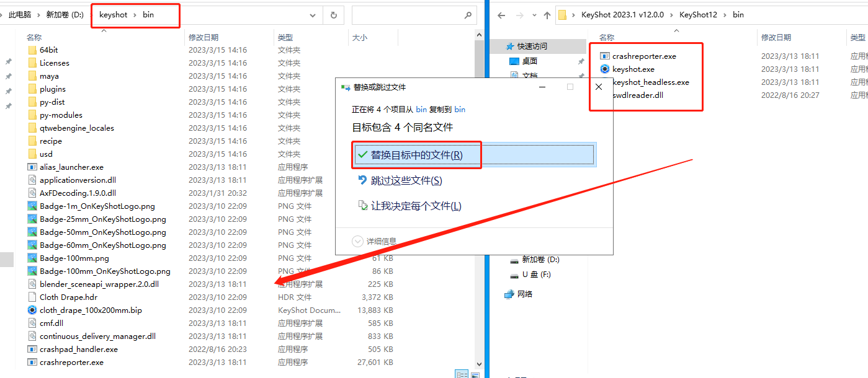Close the 替换或跳过文件 dialog
This screenshot has width=868, height=378.
coord(599,87)
